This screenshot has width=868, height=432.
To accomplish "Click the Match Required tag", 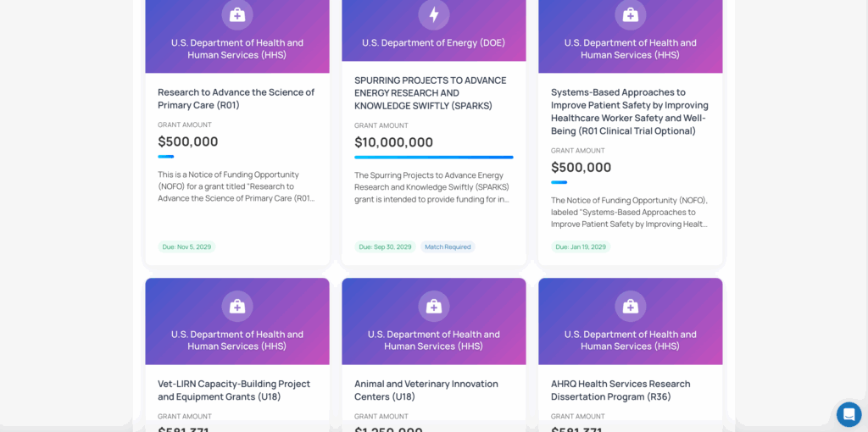I will point(448,247).
